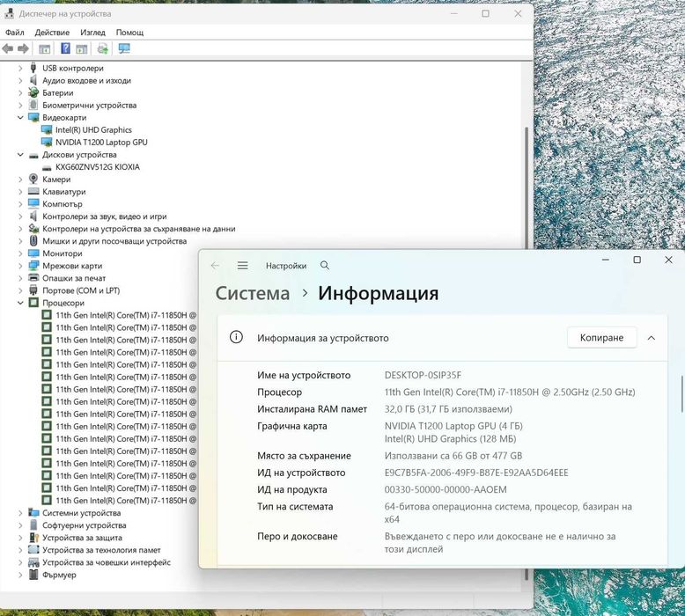Click the Портове (COM и LPT) icon
The image size is (685, 616).
33,290
